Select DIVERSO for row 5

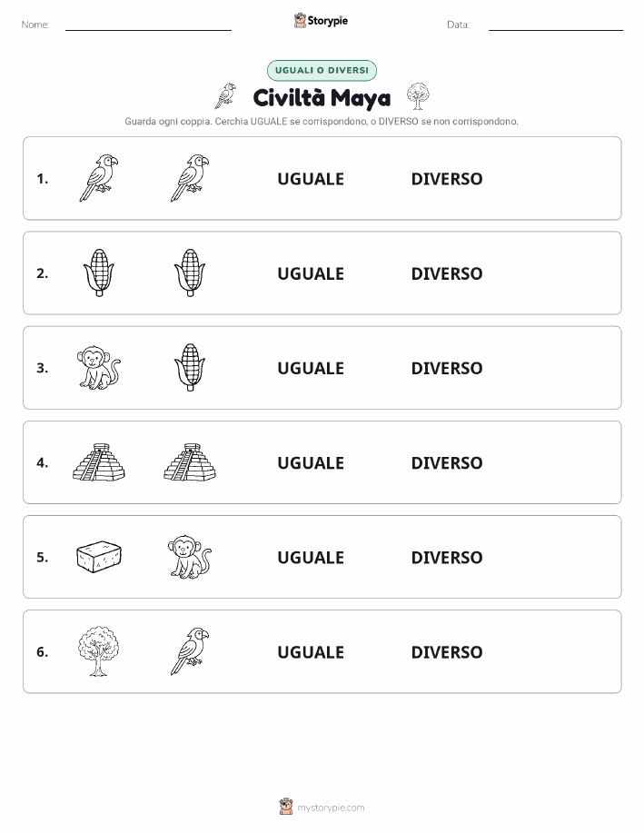[447, 557]
